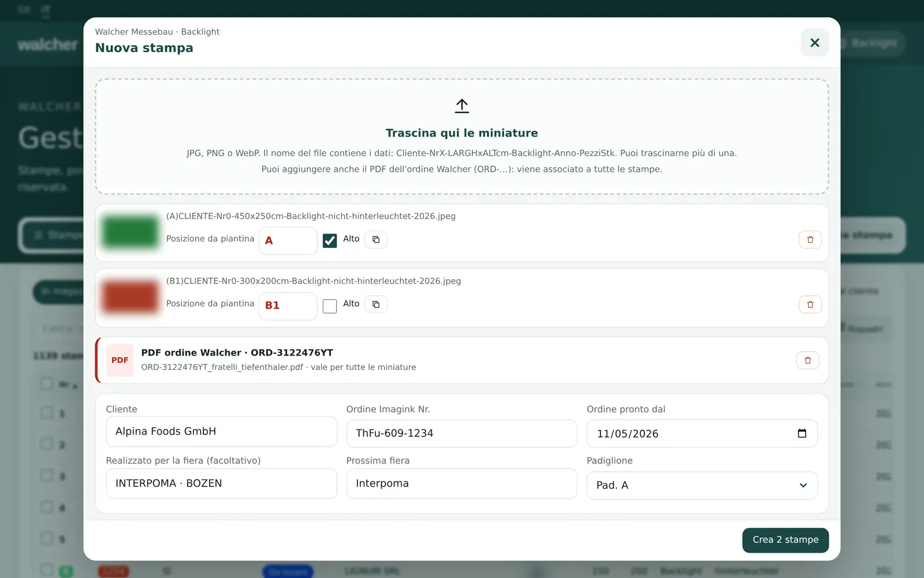This screenshot has height=578, width=924.
Task: Check Alto for the 300x200cm file
Action: point(330,306)
